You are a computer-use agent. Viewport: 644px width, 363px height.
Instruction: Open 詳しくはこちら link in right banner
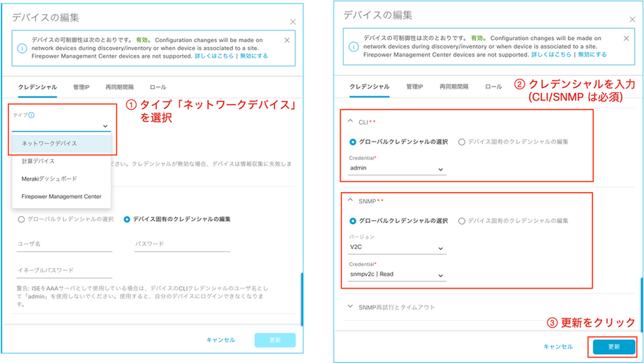pos(551,54)
